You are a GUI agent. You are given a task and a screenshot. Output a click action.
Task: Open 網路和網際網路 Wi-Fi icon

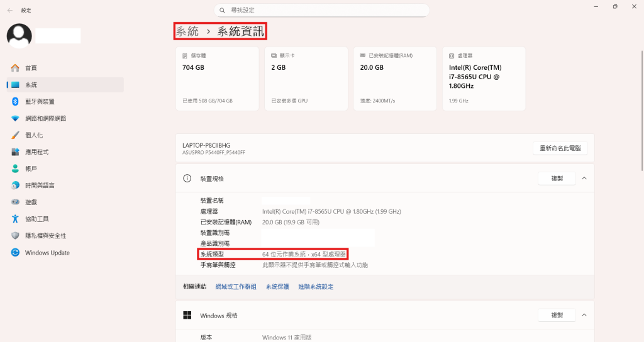[x=15, y=118]
